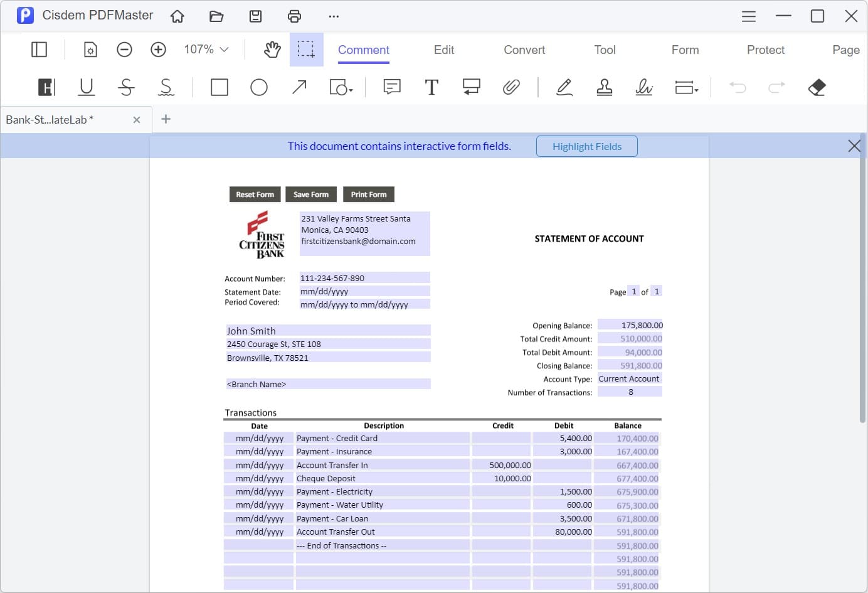
Task: Select the Hand pan tool
Action: pos(272,48)
